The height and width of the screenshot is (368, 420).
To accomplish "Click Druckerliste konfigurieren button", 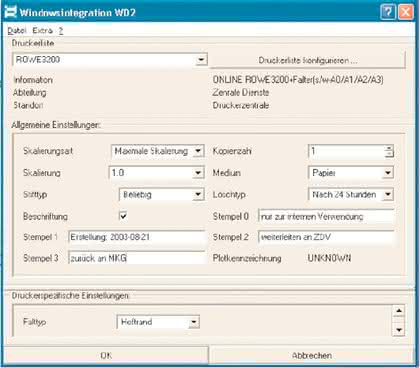I will (308, 61).
